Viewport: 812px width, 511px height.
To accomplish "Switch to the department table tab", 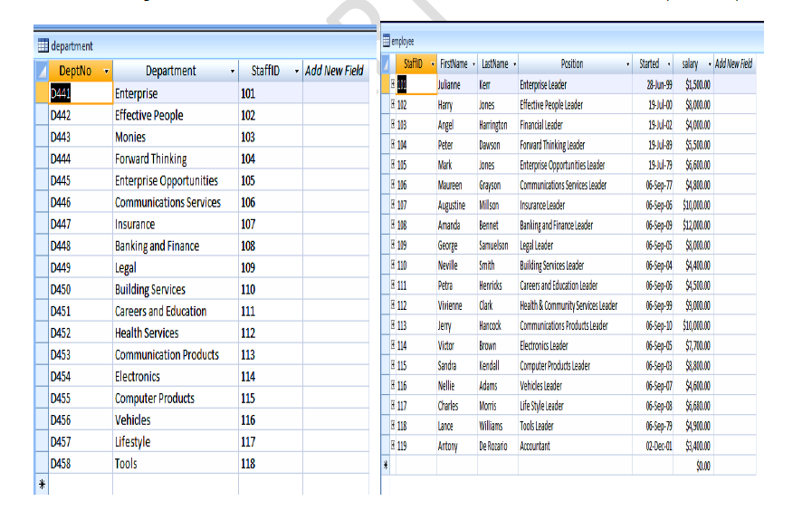I will coord(72,46).
